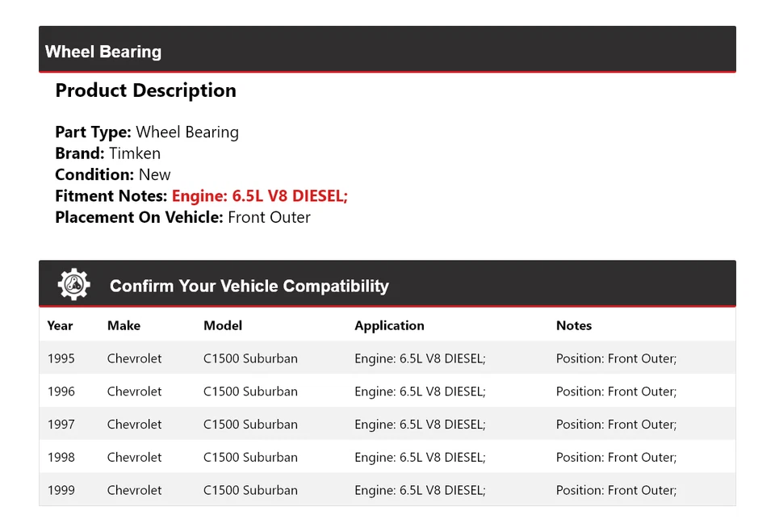Click the Product Description heading
This screenshot has height=532, width=775.
point(145,90)
